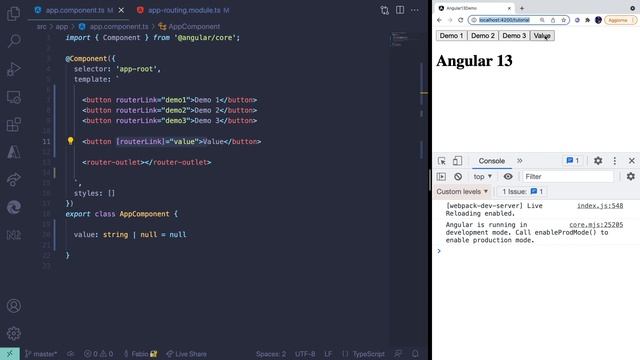Open DevTools kebab menu
The image size is (640, 360).
(x=615, y=161)
